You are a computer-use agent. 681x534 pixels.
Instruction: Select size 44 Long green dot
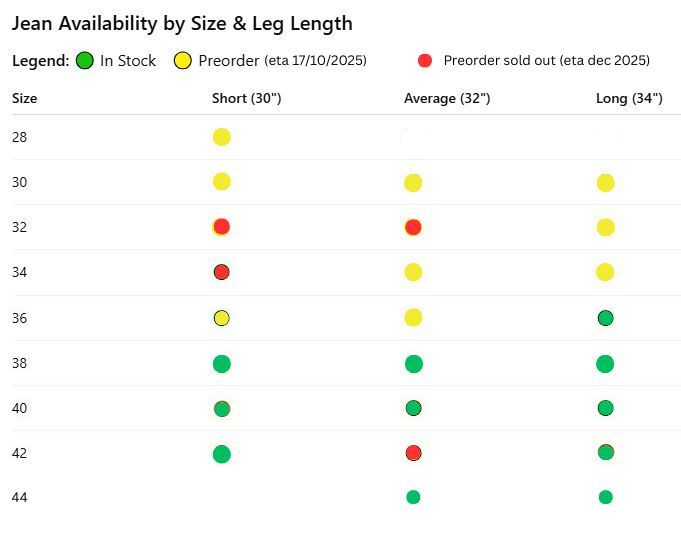pos(605,497)
